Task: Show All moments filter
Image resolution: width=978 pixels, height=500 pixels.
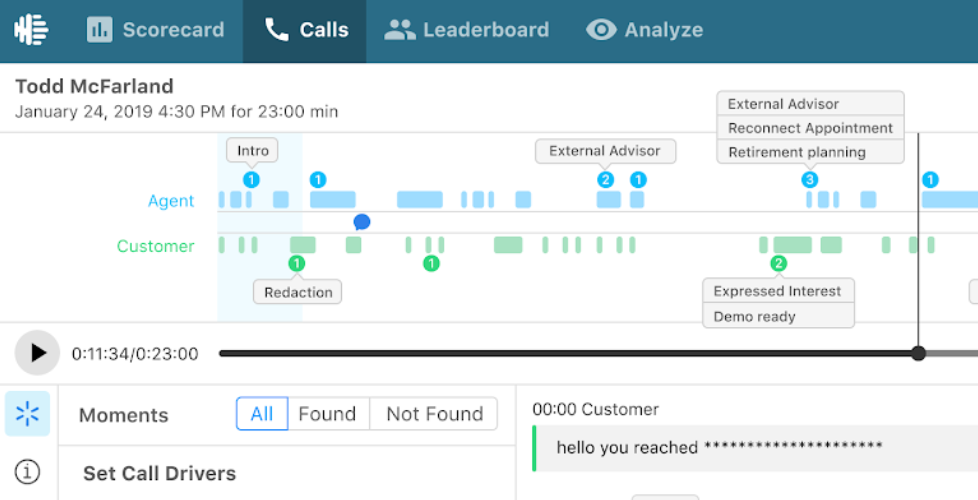Action: point(262,414)
